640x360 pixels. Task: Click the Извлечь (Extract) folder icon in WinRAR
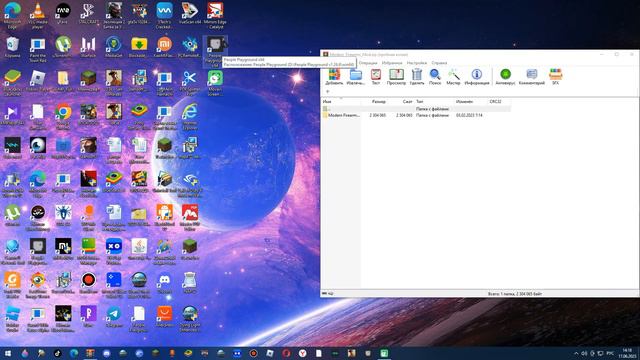(x=356, y=76)
